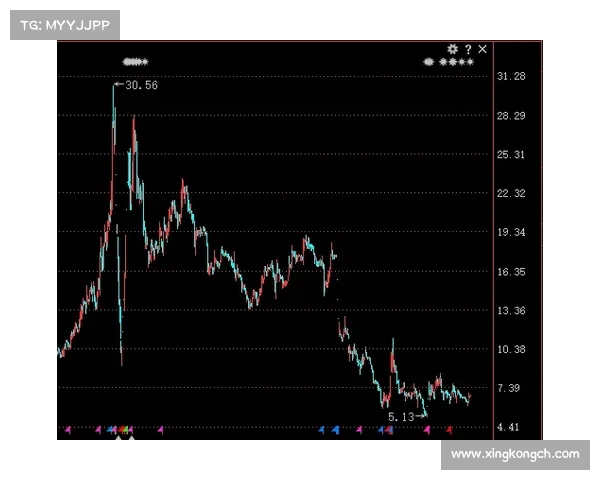Select the 25.31 price axis level

coord(511,154)
